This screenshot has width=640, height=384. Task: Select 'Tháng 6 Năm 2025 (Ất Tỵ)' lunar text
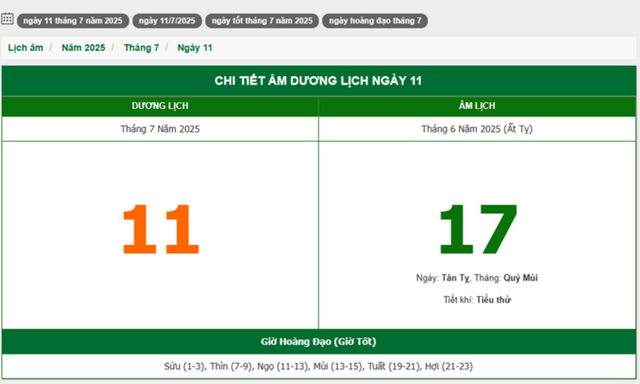click(x=477, y=129)
